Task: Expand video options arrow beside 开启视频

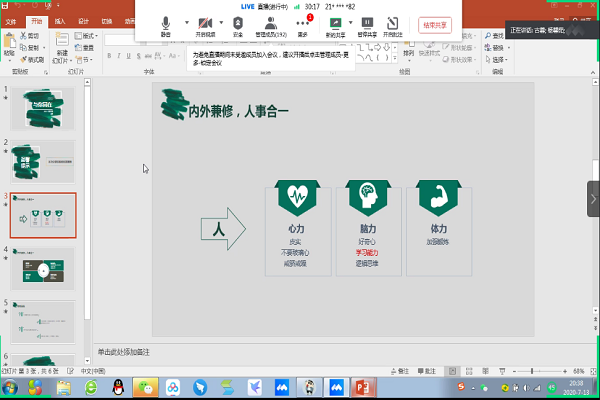Action: tap(220, 21)
